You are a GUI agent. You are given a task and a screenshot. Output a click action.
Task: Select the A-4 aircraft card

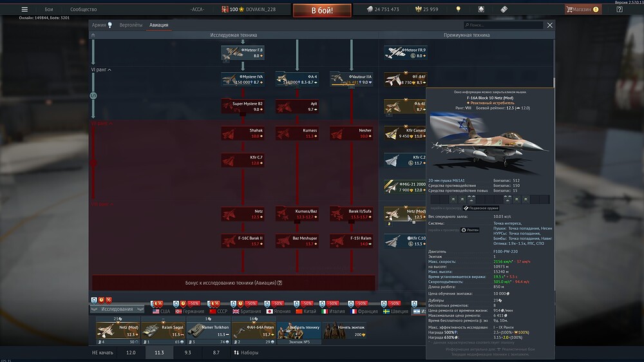click(x=297, y=79)
